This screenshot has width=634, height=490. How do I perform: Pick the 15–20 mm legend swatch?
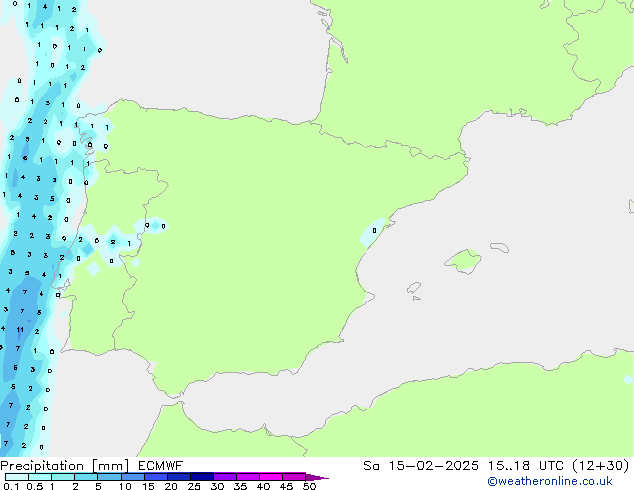click(x=156, y=477)
